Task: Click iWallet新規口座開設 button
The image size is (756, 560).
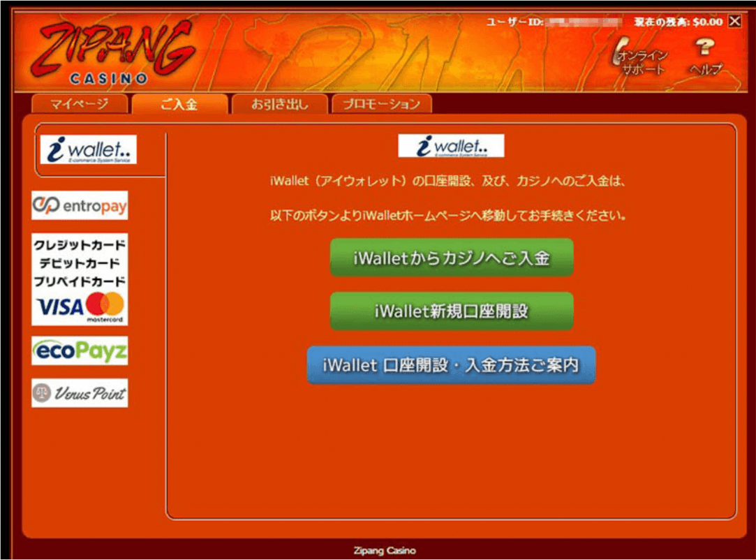Action: [452, 311]
